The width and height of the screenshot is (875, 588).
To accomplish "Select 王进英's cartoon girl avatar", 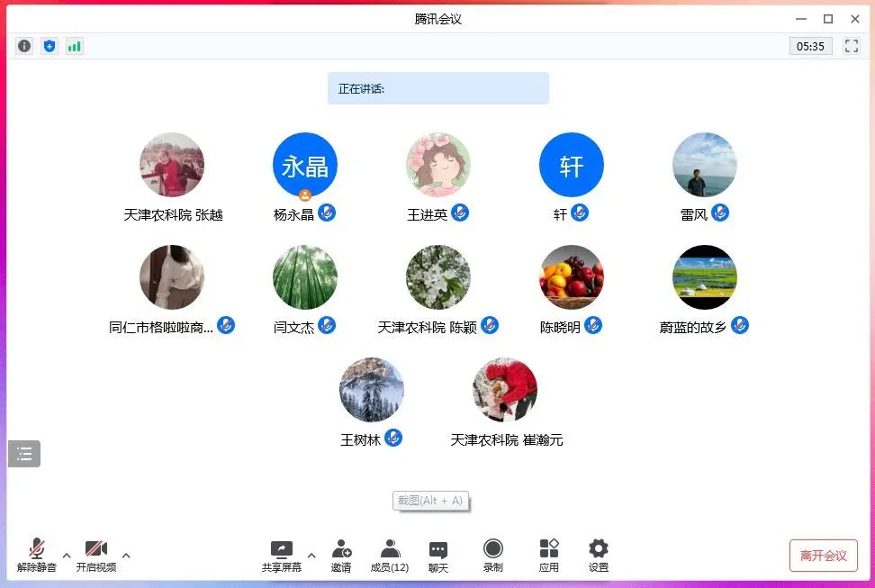I will [438, 165].
